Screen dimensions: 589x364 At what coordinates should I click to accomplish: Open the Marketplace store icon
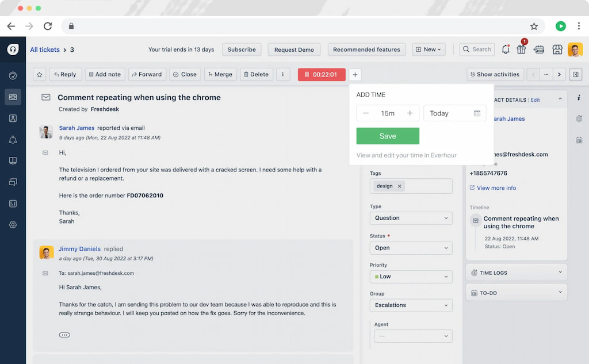pyautogui.click(x=557, y=50)
